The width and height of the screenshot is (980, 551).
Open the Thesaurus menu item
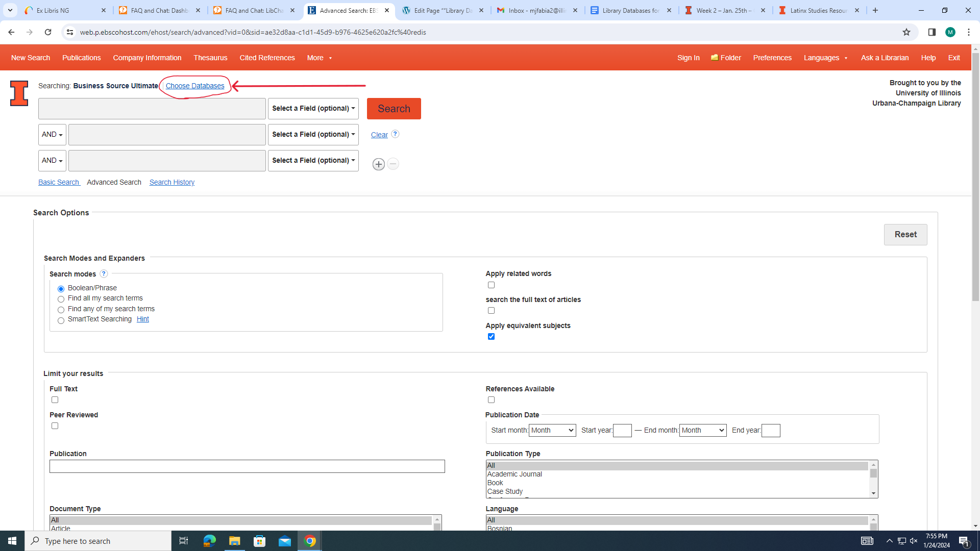click(x=210, y=58)
